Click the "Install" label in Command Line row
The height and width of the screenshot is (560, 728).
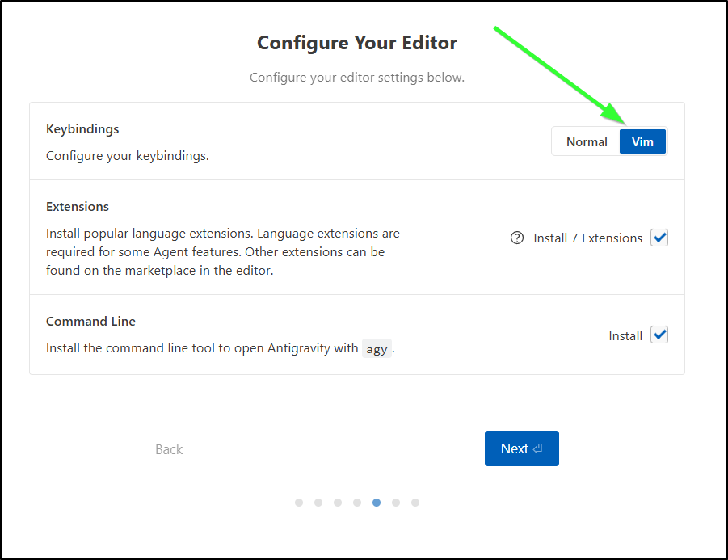click(625, 335)
